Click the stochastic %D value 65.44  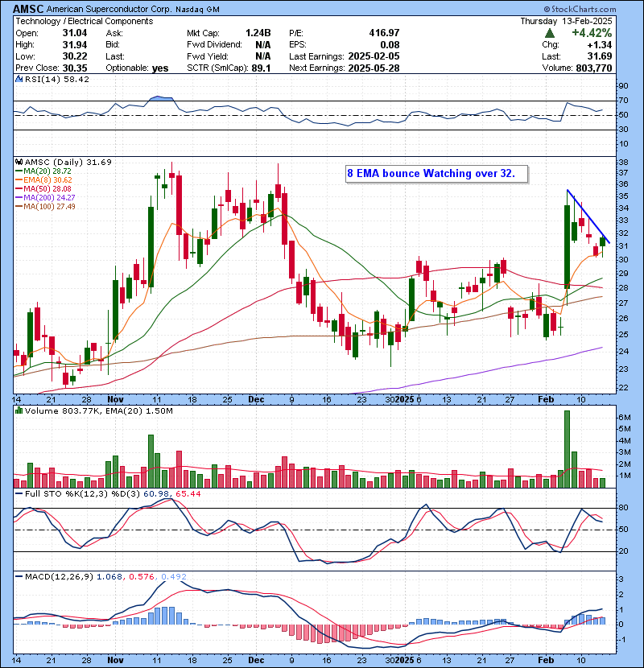click(188, 494)
